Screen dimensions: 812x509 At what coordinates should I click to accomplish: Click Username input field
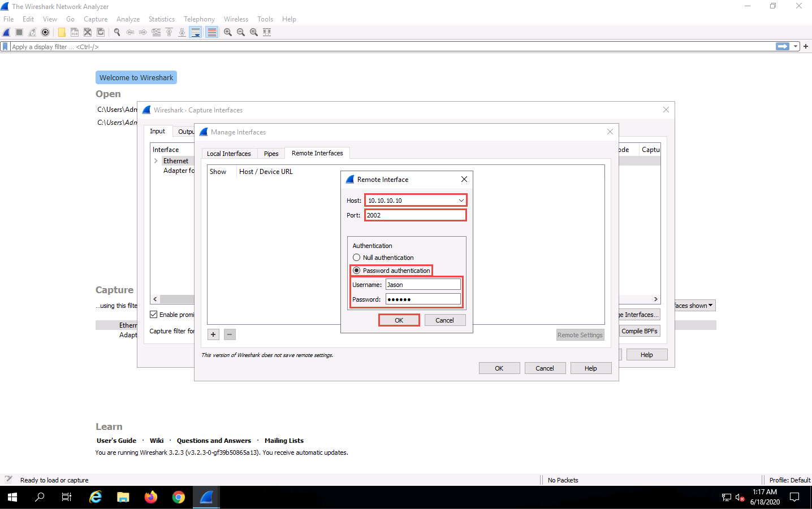(424, 285)
